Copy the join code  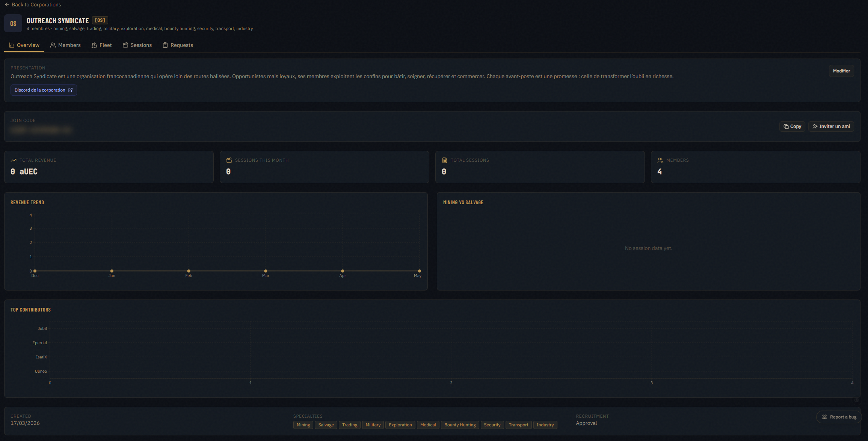coord(792,126)
